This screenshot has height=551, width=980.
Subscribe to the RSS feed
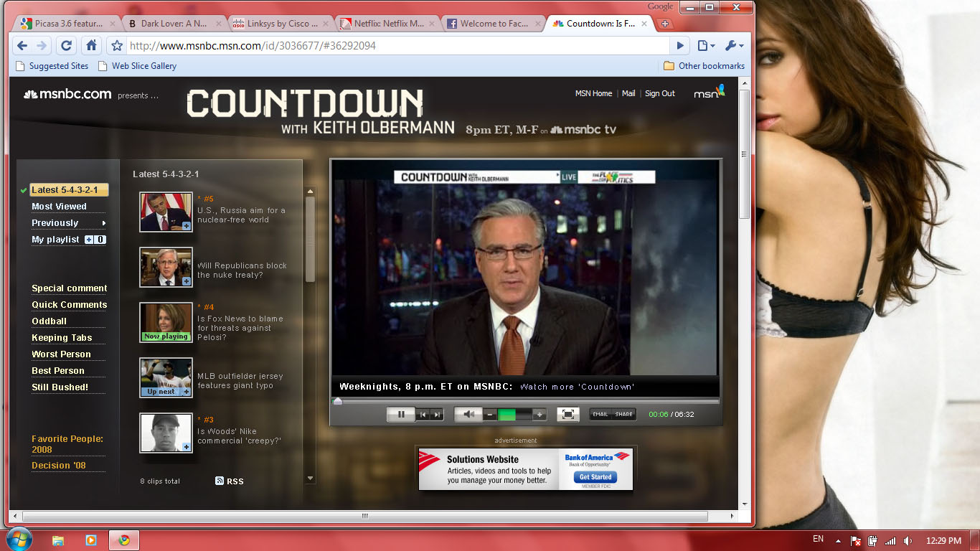(230, 481)
